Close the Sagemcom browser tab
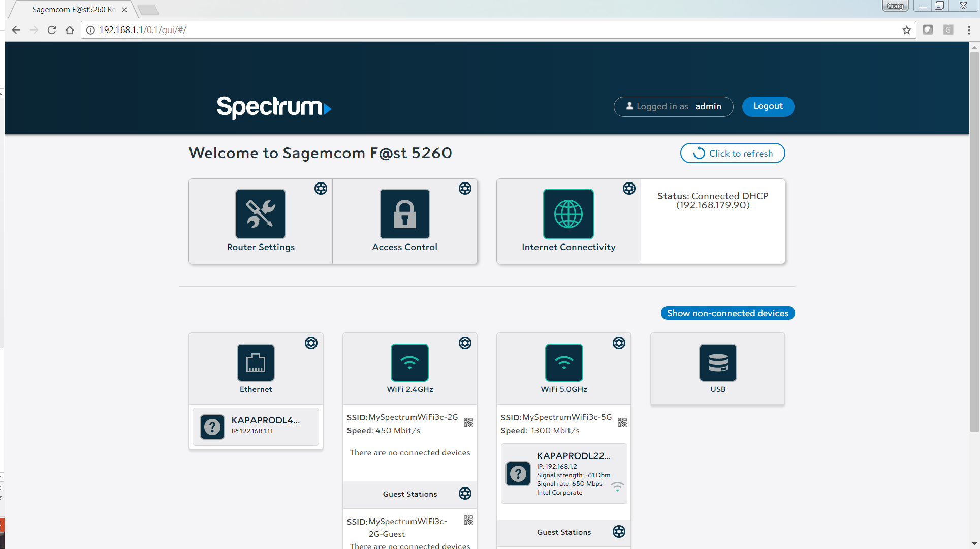This screenshot has height=549, width=980. [x=124, y=10]
